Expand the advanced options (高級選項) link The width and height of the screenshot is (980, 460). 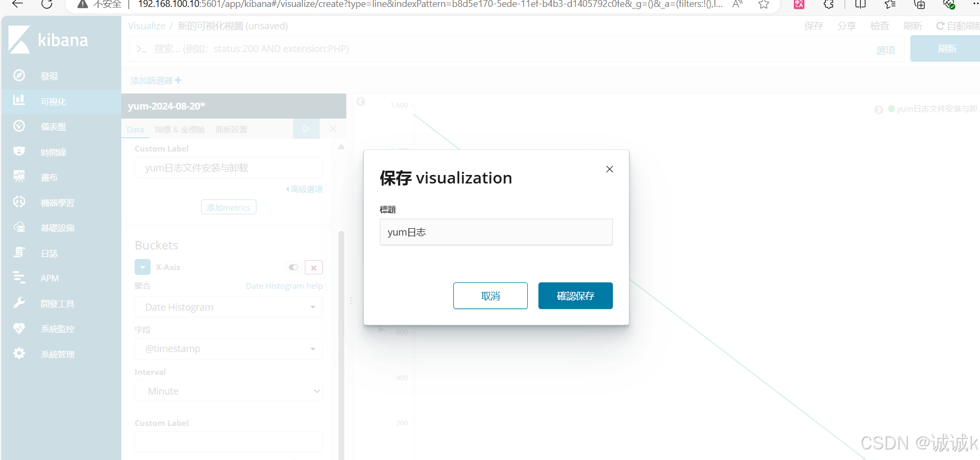304,189
